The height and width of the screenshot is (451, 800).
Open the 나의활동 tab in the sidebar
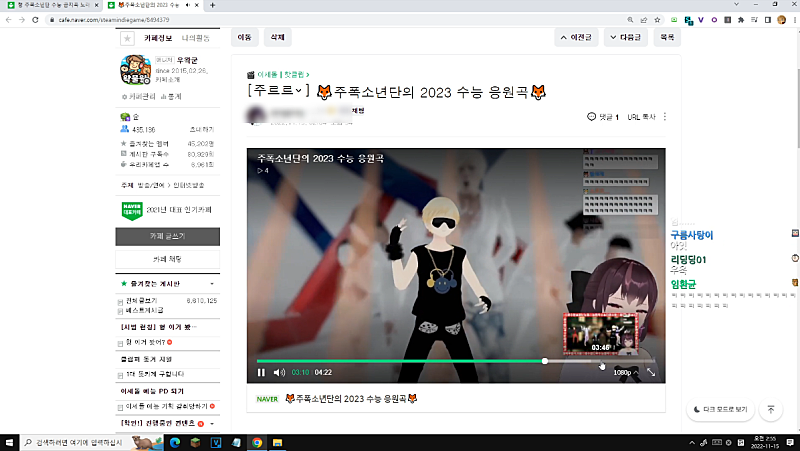pyautogui.click(x=196, y=38)
